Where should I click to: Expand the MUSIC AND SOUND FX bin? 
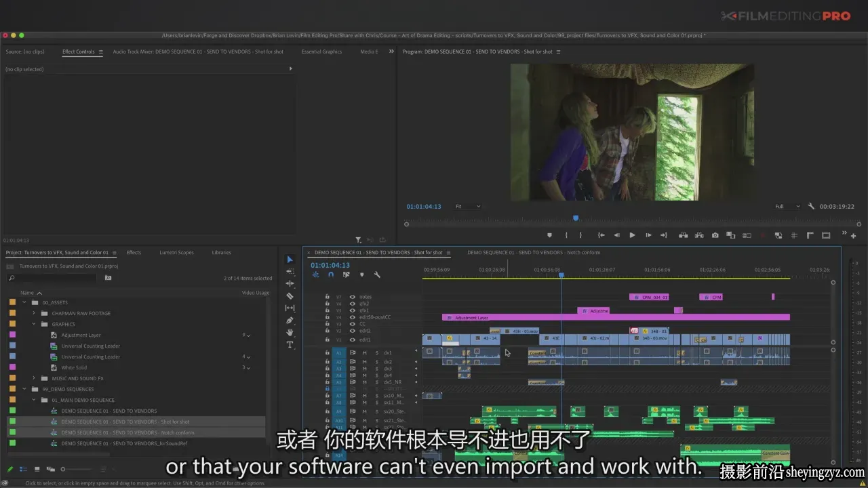tap(34, 378)
